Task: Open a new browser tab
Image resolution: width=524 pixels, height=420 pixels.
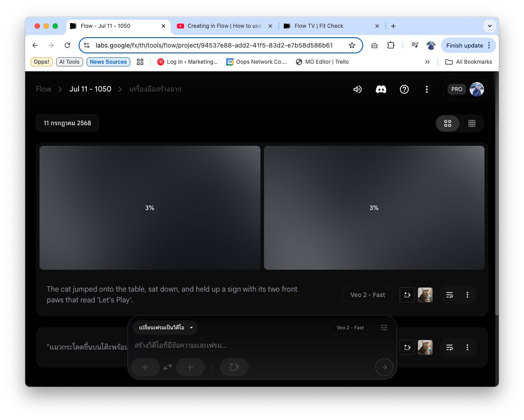Action: pyautogui.click(x=393, y=26)
